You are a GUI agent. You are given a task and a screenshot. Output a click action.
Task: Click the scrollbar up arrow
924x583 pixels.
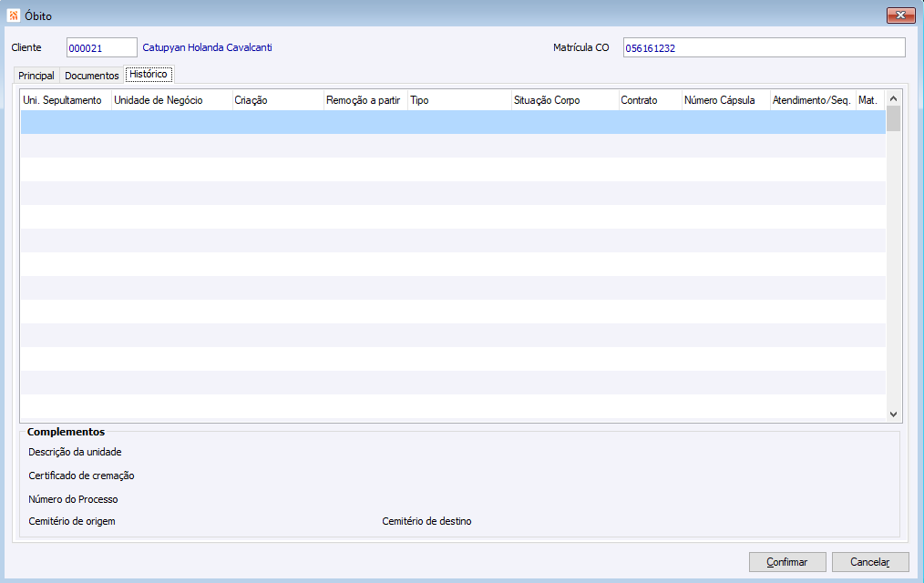coord(893,98)
